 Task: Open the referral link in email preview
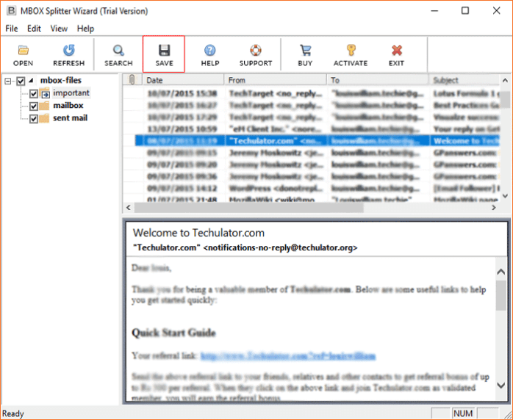[288, 356]
